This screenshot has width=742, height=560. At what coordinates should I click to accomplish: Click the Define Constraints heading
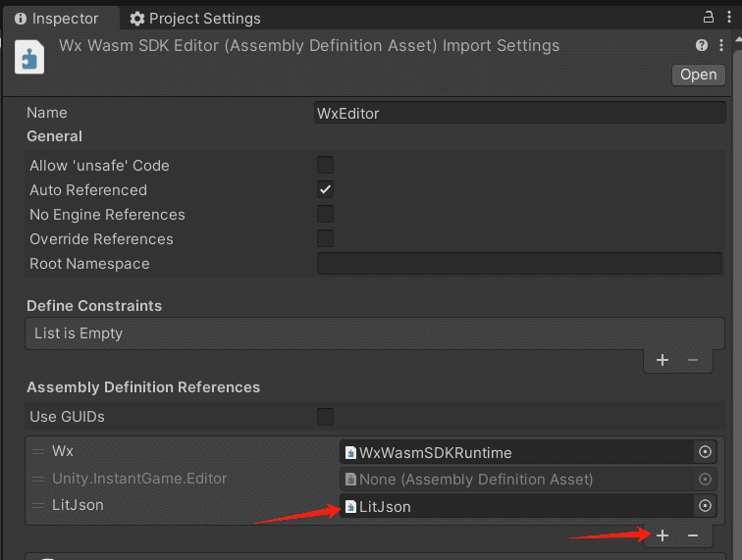pos(94,306)
